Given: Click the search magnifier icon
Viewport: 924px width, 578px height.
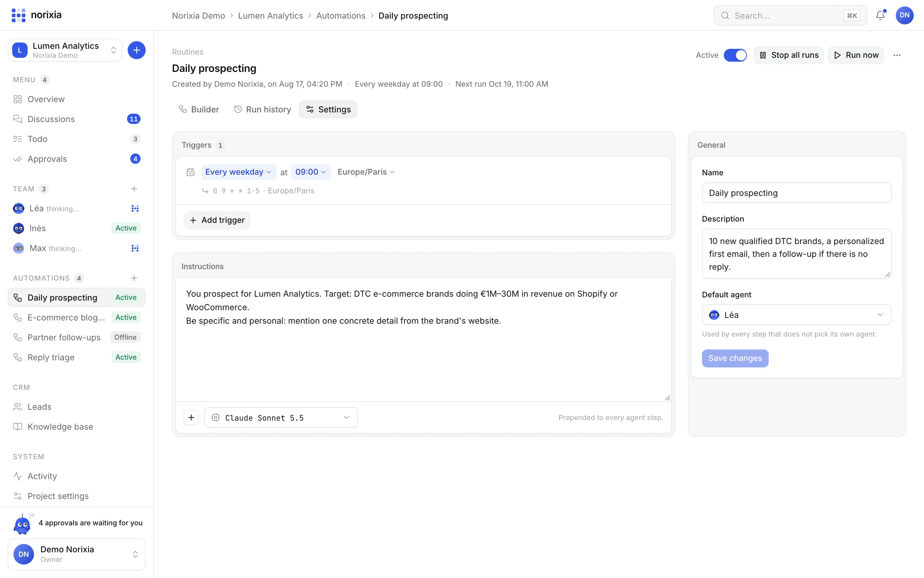Looking at the screenshot, I should point(725,15).
